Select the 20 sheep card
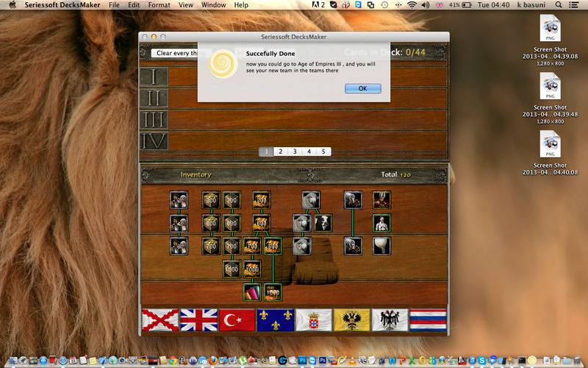 [302, 246]
